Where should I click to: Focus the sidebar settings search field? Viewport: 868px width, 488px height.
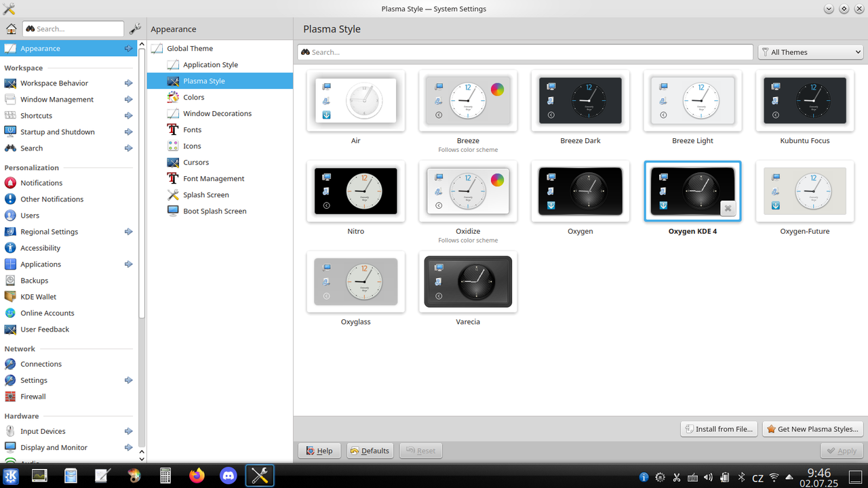click(73, 28)
